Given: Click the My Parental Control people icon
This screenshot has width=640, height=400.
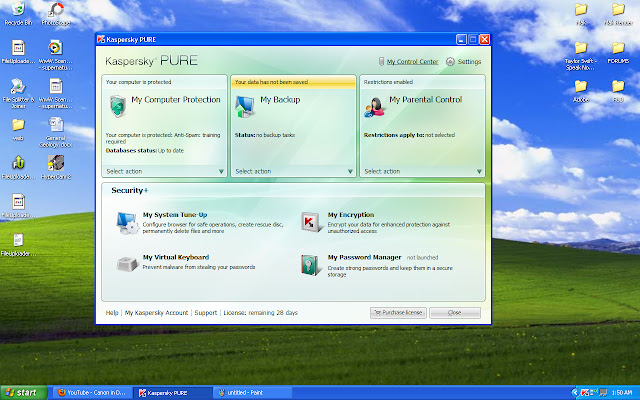Looking at the screenshot, I should tap(374, 107).
